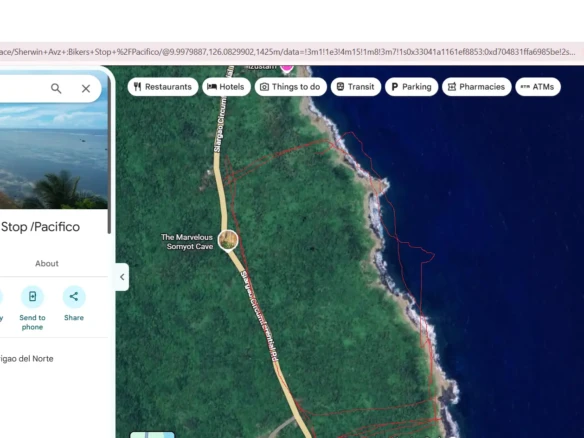
Task: Show ATMs on map
Action: pyautogui.click(x=538, y=87)
